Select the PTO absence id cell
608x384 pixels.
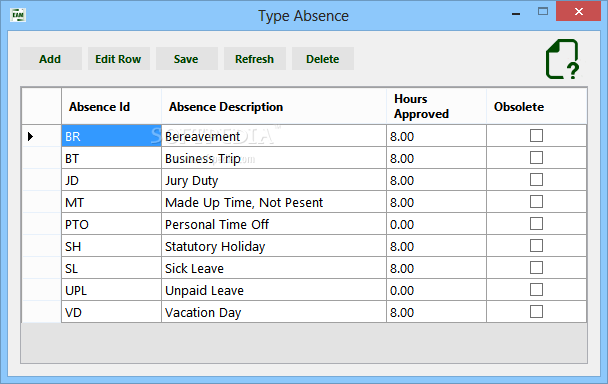[111, 224]
